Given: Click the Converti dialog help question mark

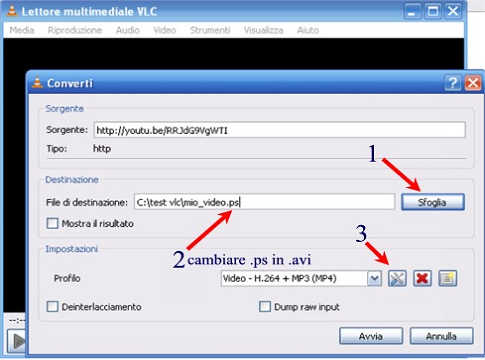Looking at the screenshot, I should pyautogui.click(x=453, y=83).
